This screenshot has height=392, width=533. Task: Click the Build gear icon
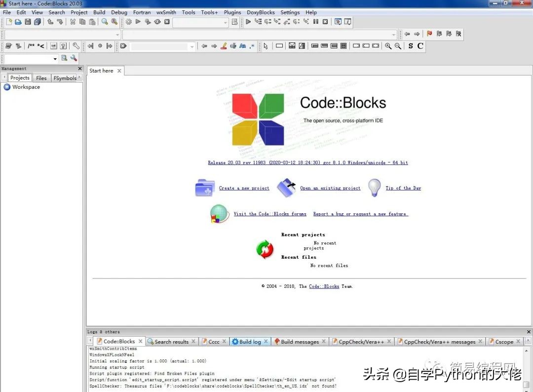pyautogui.click(x=128, y=22)
